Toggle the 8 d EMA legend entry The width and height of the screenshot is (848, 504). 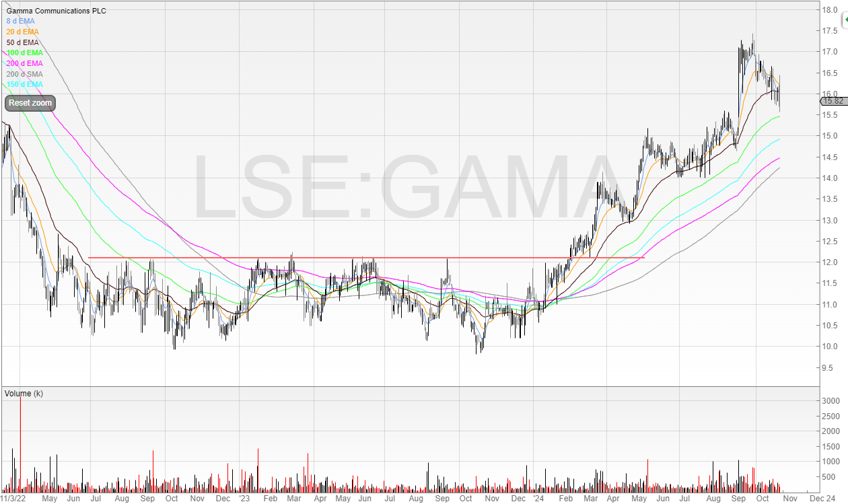click(x=21, y=22)
